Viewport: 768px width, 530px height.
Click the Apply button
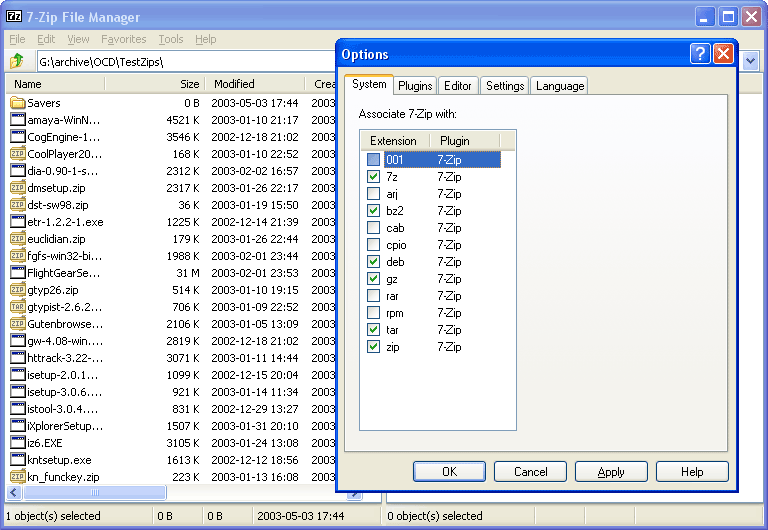[x=611, y=471]
